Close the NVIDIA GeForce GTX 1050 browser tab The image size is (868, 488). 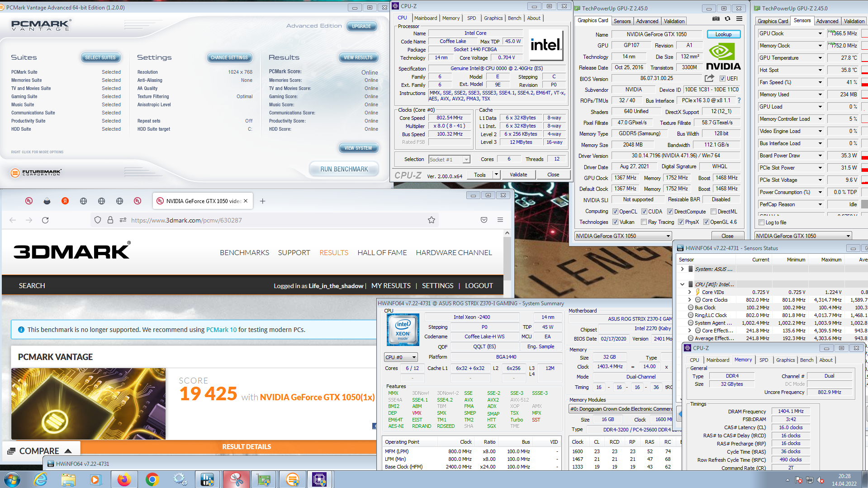pyautogui.click(x=246, y=201)
